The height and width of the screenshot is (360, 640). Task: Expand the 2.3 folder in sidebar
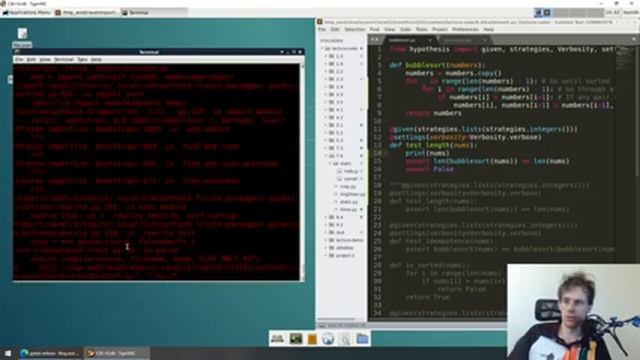[x=326, y=79]
